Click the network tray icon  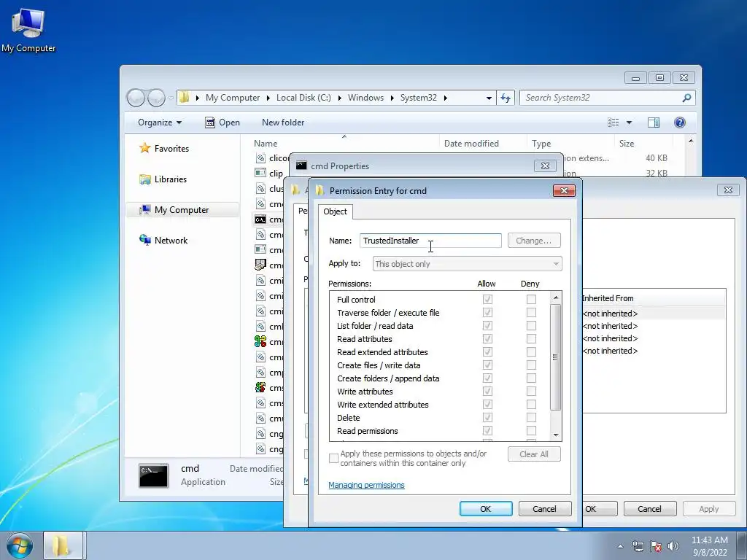point(638,546)
